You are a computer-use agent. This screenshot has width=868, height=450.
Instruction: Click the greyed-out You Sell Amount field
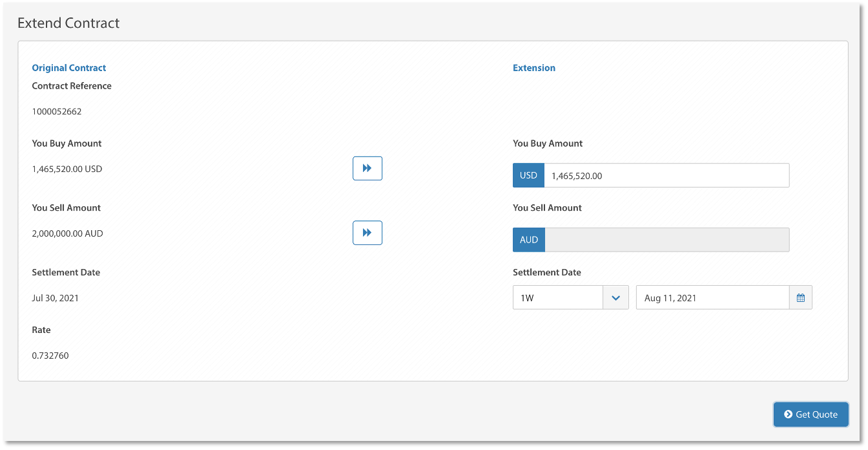pos(666,240)
